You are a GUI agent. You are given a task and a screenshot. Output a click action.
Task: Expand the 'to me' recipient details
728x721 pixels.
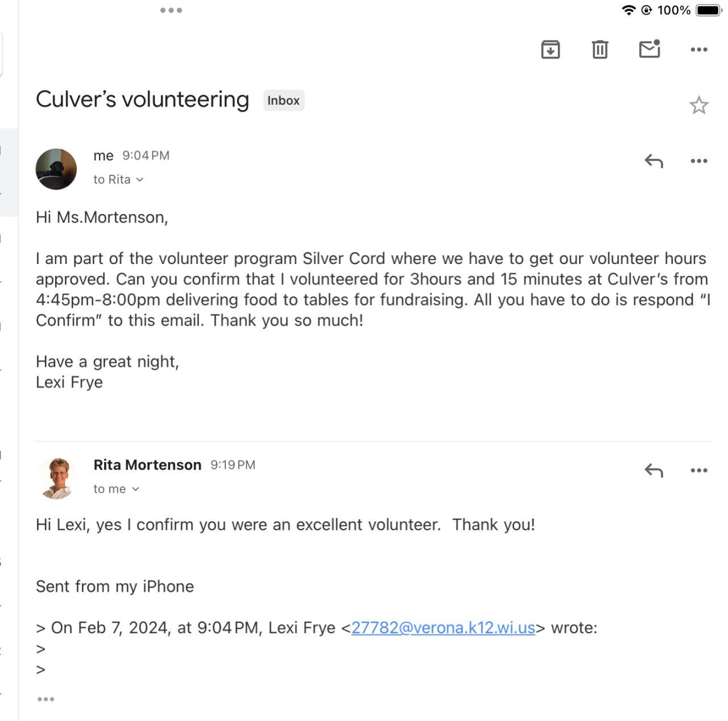116,489
